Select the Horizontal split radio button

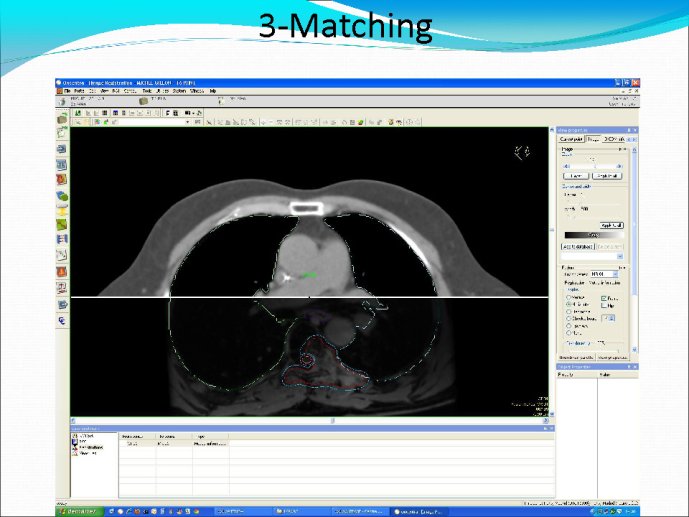click(x=569, y=304)
